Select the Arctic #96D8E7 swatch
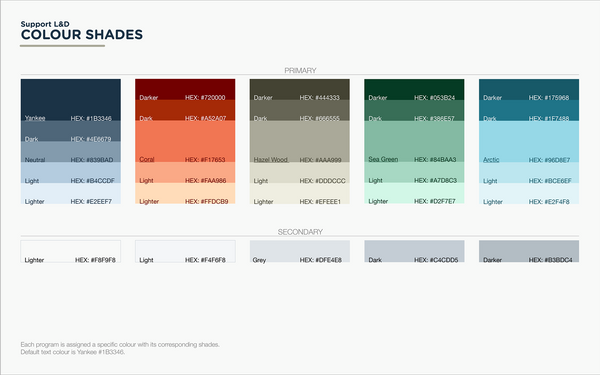This screenshot has height=375, width=600. (x=529, y=142)
